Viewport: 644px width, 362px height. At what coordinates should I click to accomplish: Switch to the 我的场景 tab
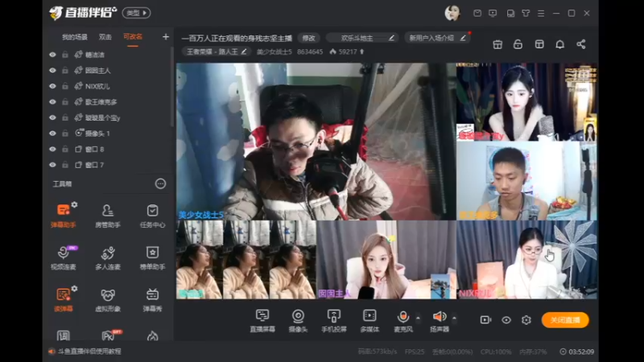click(74, 37)
